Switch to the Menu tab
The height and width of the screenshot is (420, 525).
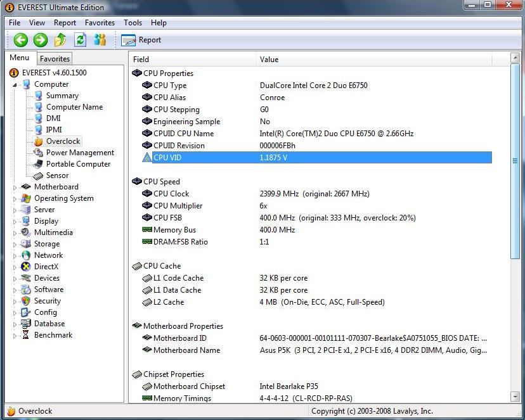(20, 58)
